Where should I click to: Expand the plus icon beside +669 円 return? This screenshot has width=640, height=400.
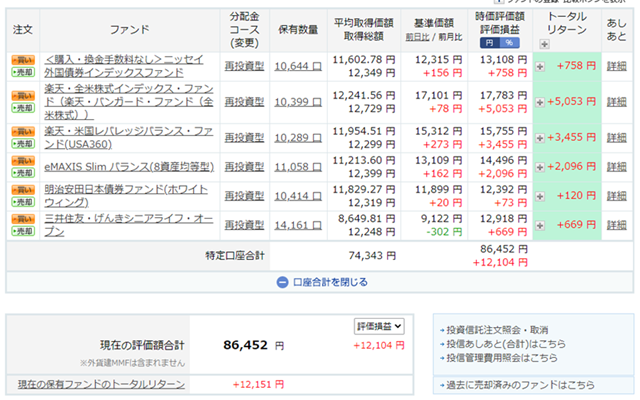pyautogui.click(x=540, y=224)
